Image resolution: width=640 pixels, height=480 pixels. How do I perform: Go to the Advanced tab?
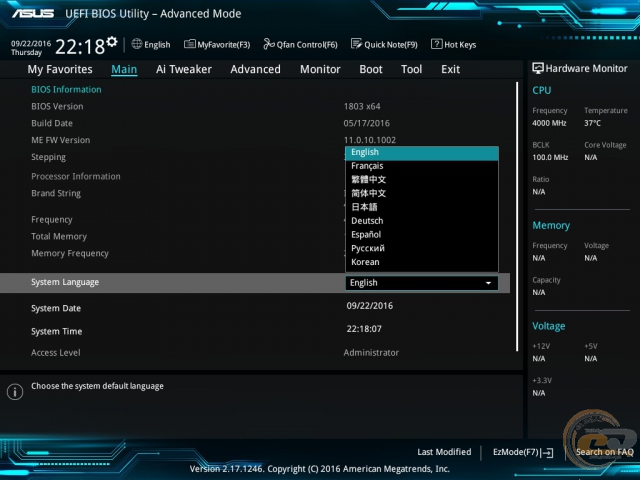[256, 69]
